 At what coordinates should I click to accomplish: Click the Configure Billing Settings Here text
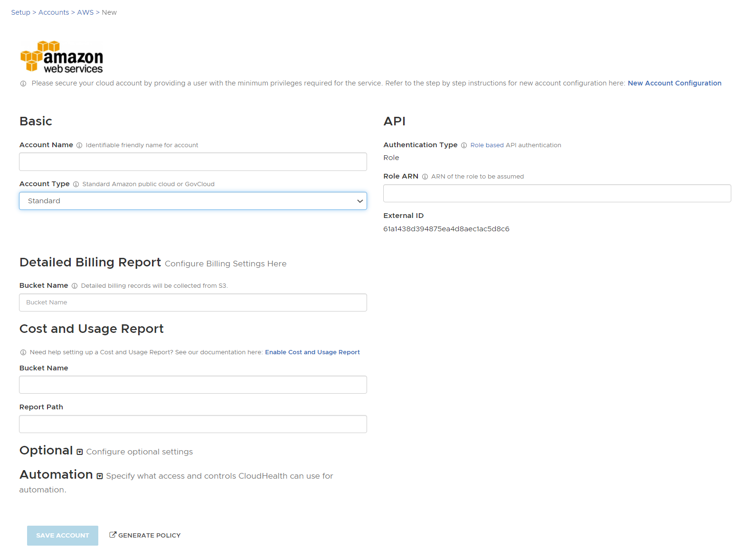pos(226,264)
